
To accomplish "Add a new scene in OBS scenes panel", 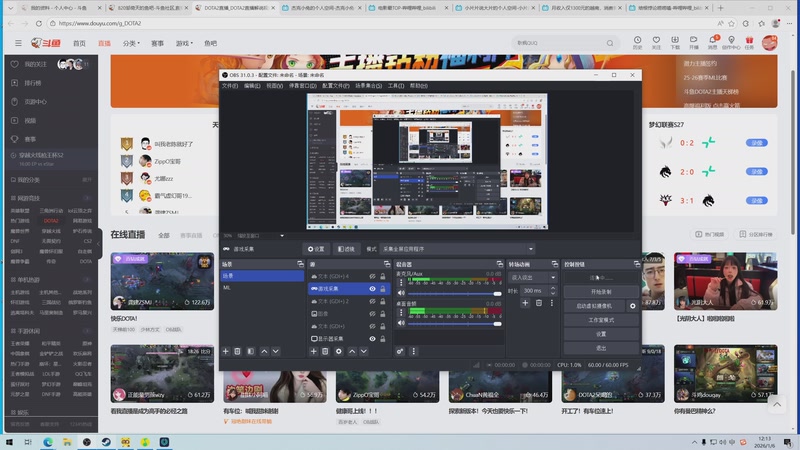I will point(226,351).
